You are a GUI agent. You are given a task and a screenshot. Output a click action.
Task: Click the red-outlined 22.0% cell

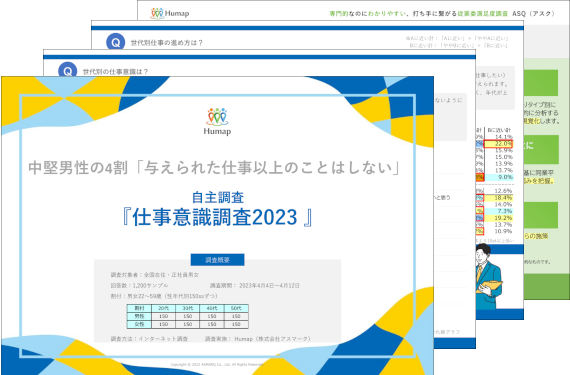[498, 144]
